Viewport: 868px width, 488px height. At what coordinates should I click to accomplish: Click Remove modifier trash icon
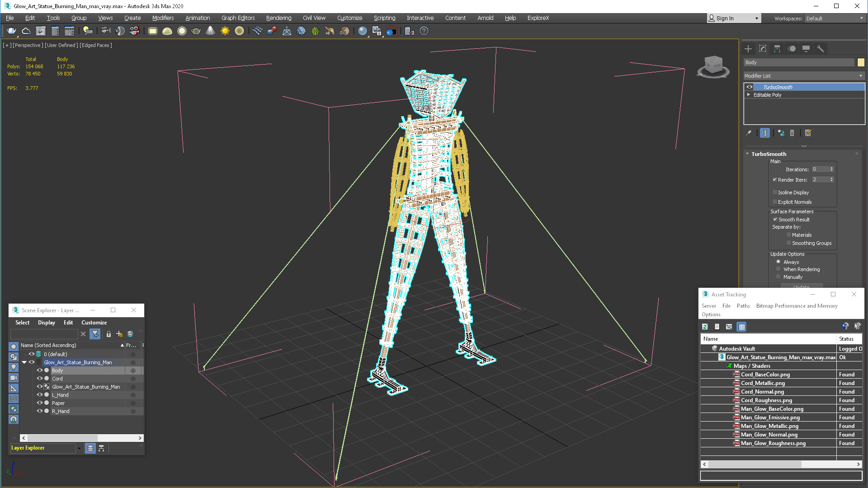[792, 133]
